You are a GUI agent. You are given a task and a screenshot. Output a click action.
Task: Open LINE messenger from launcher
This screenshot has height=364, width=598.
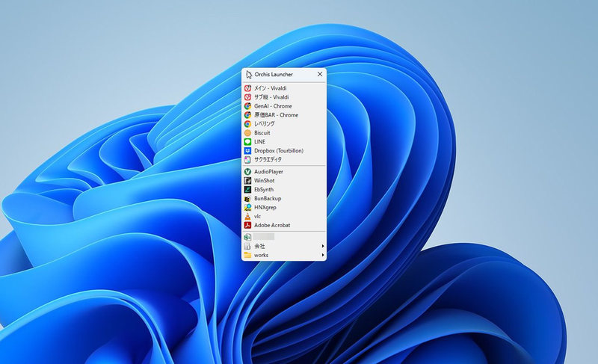[x=259, y=142]
